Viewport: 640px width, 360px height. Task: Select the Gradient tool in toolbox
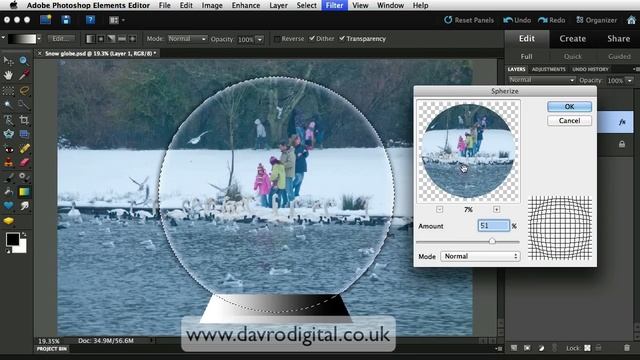pyautogui.click(x=24, y=191)
